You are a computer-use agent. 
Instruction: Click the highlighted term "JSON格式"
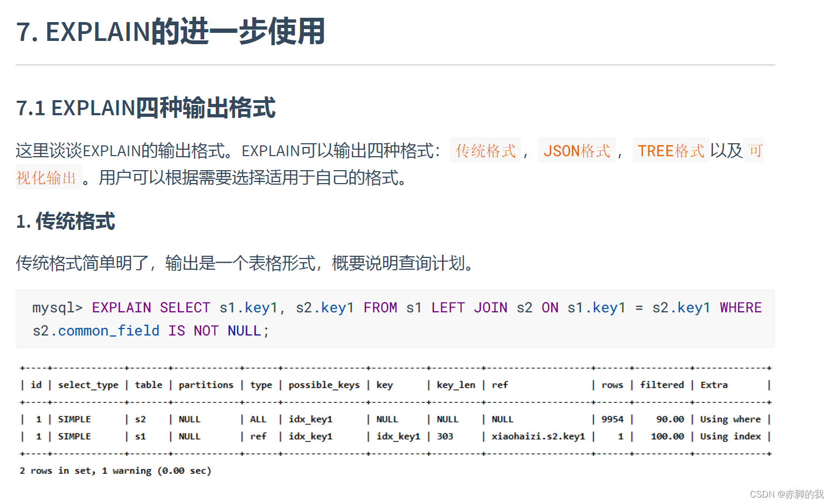coord(577,151)
